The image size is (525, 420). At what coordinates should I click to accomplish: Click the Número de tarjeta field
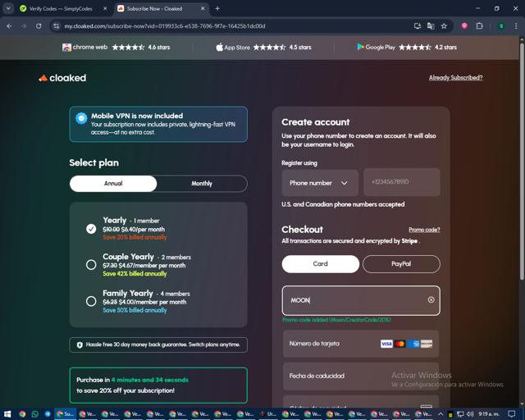(x=361, y=344)
